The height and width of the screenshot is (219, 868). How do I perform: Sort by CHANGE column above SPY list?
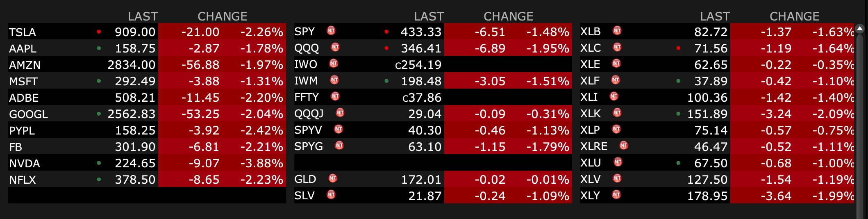(508, 16)
